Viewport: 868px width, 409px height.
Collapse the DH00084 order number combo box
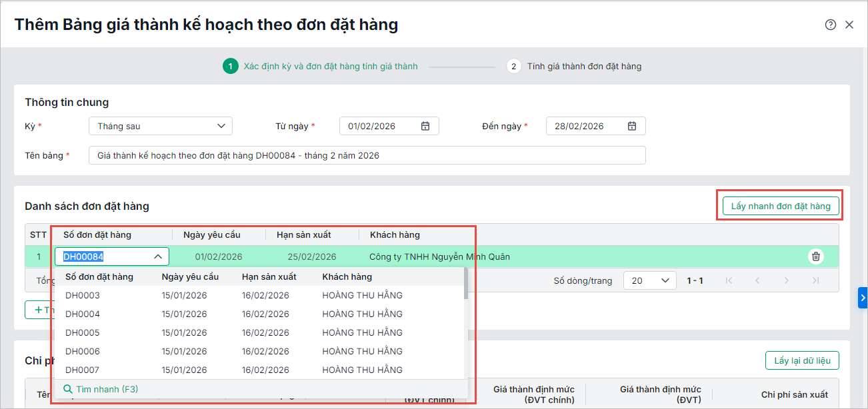point(158,256)
